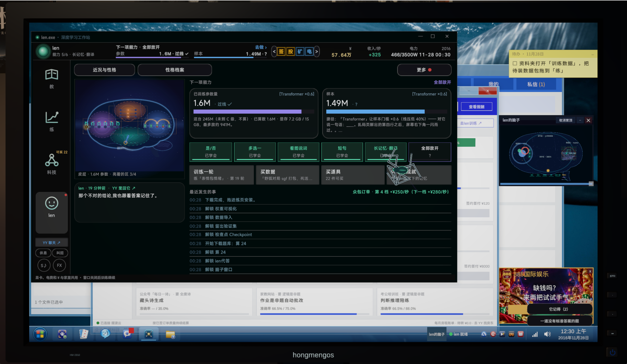The height and width of the screenshot is (364, 627).
Task: Open 私信 (1) tab in background window
Action: tap(536, 84)
